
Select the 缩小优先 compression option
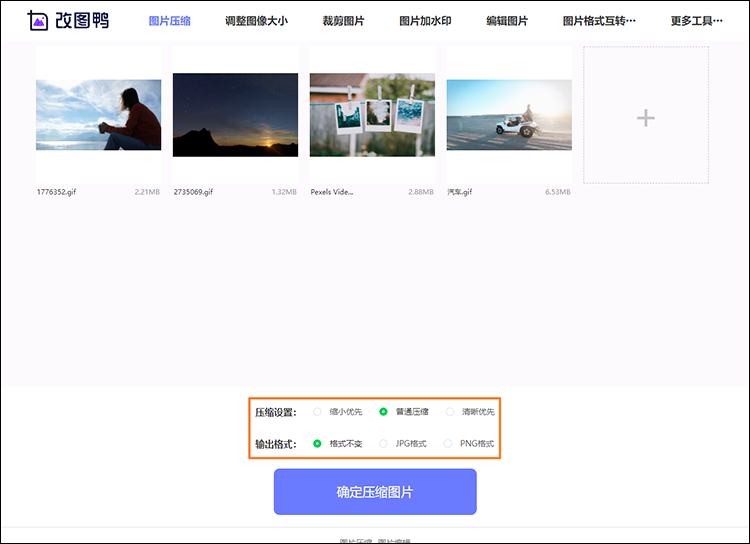[x=318, y=412]
